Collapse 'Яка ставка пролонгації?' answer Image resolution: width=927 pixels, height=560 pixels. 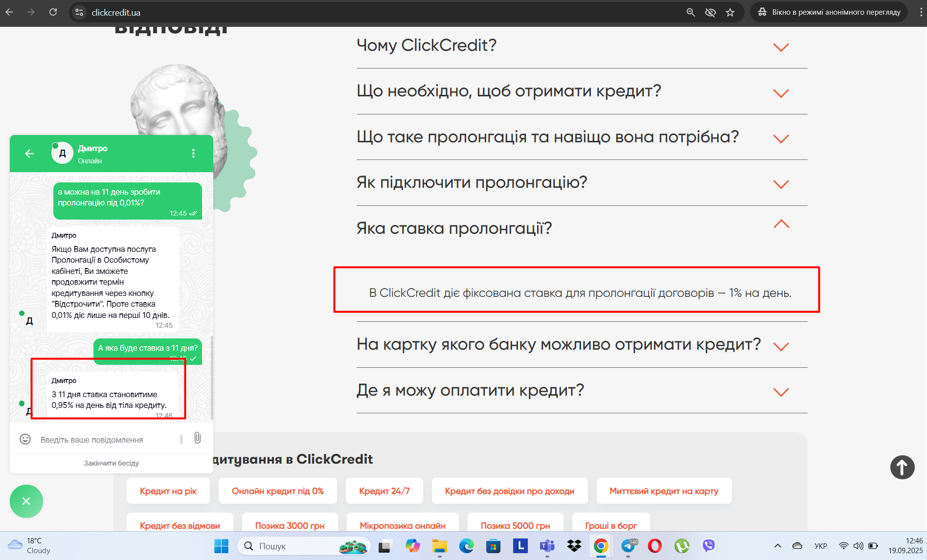coord(582,228)
